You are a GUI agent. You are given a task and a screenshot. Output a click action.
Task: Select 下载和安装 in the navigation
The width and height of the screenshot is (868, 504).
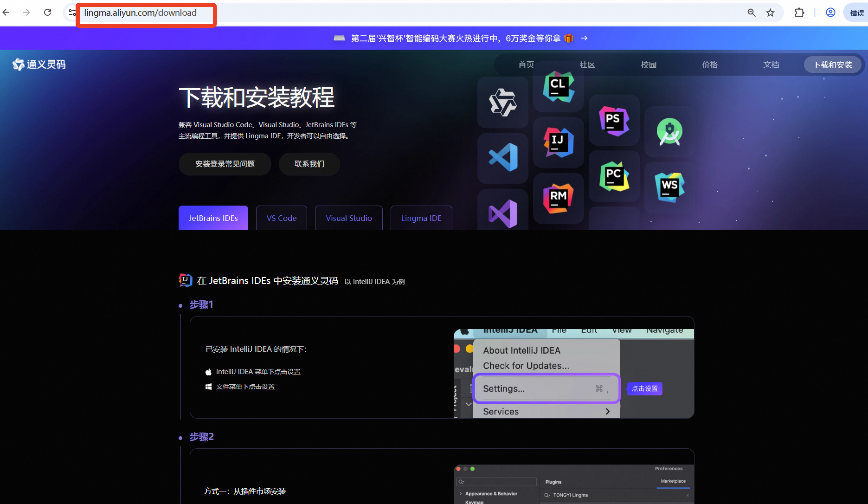coord(832,65)
